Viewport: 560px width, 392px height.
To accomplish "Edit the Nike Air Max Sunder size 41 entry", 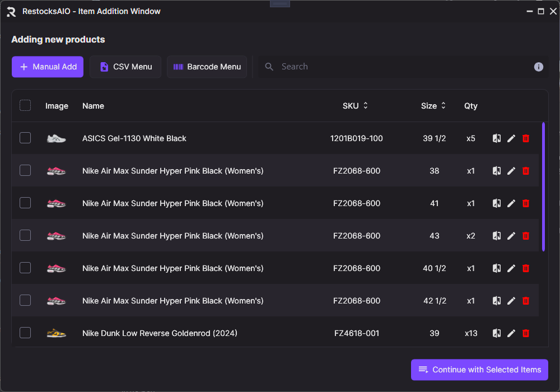I will (511, 203).
